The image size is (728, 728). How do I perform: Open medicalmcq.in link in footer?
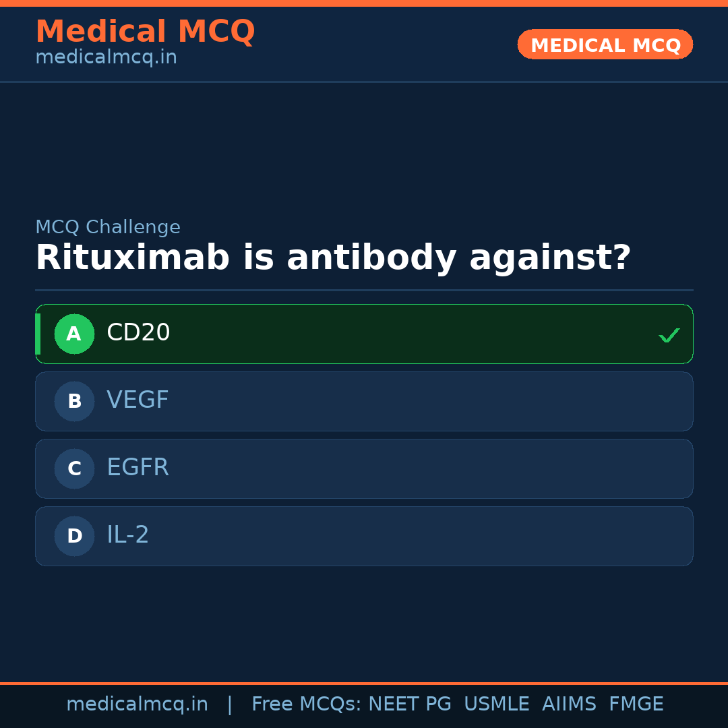click(x=137, y=704)
